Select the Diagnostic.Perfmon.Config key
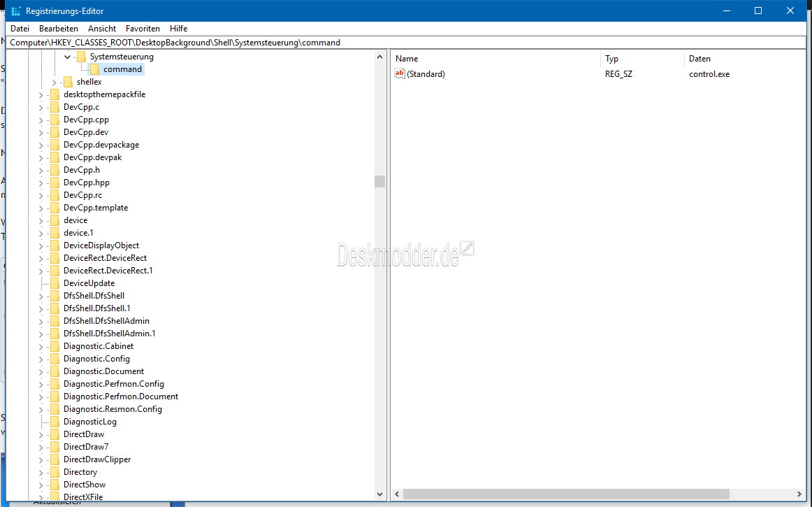Screen dimensions: 812x507 113,384
